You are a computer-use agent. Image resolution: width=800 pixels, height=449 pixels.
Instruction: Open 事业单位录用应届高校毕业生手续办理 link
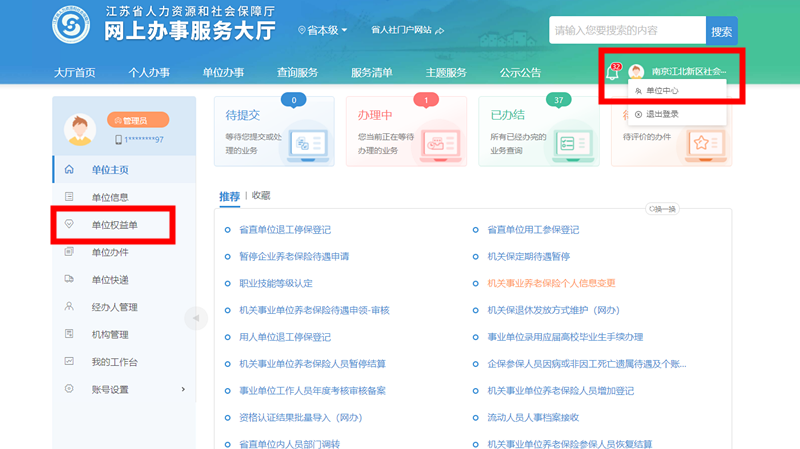point(565,337)
